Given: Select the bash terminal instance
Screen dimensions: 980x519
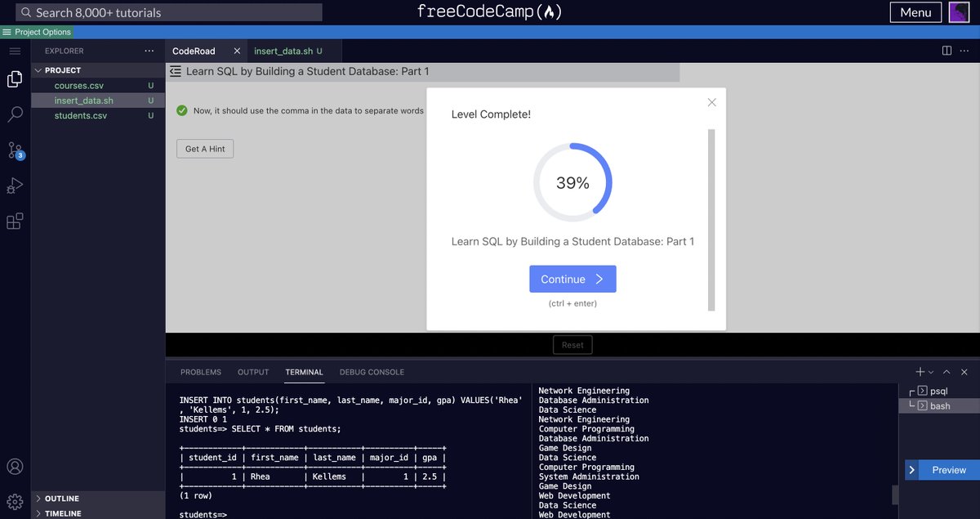Looking at the screenshot, I should click(x=939, y=405).
